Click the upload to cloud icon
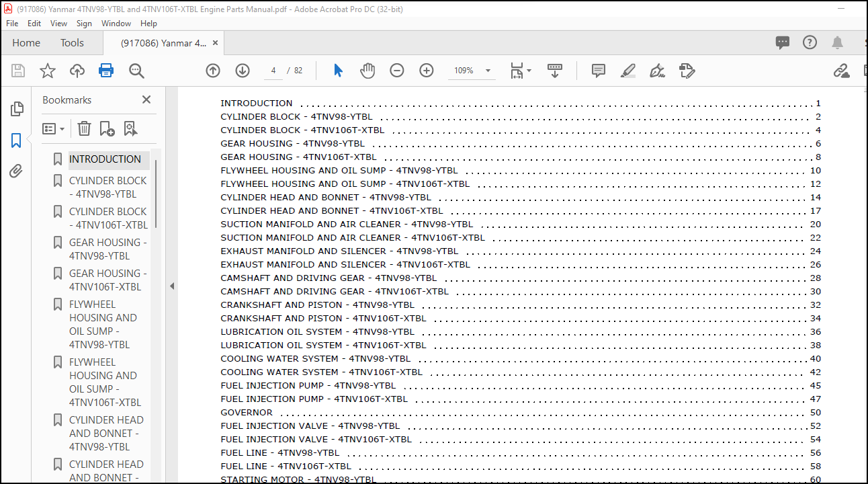 [77, 71]
